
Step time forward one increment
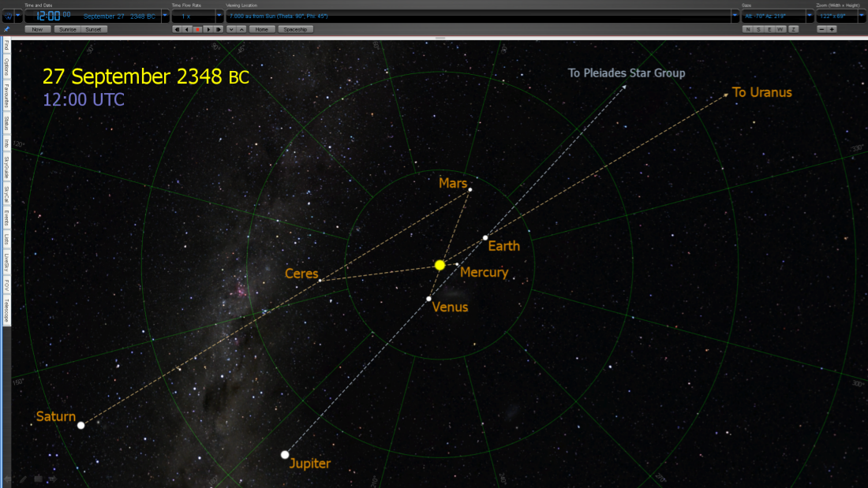[219, 29]
